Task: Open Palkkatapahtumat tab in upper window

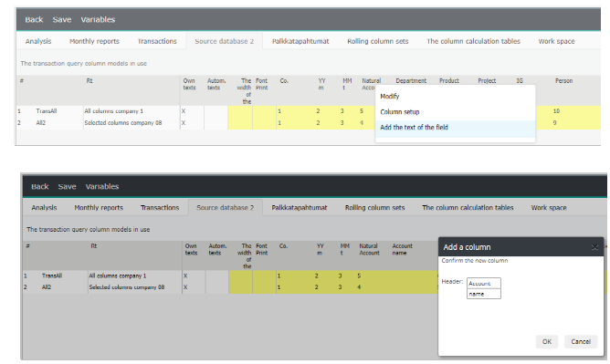Action: [x=300, y=41]
